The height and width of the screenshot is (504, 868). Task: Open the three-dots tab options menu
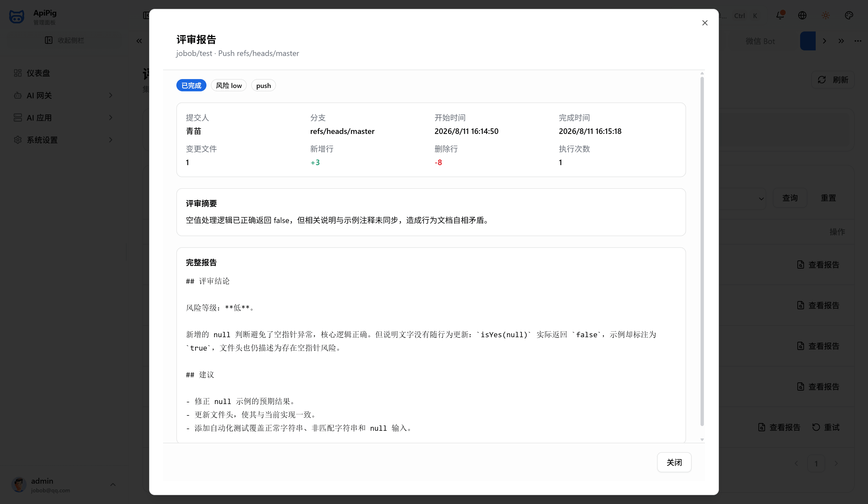[858, 41]
